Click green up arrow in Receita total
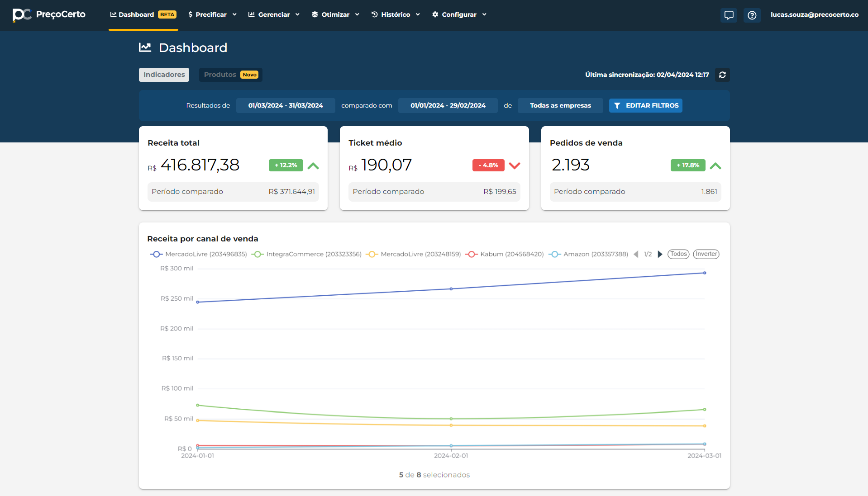The height and width of the screenshot is (496, 868). (x=313, y=165)
